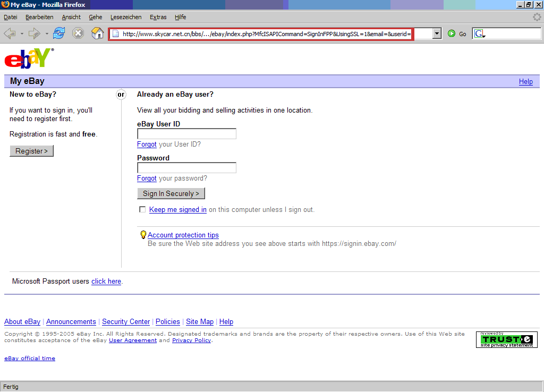
Task: Open the Bearbeiten menu
Action: coord(39,17)
